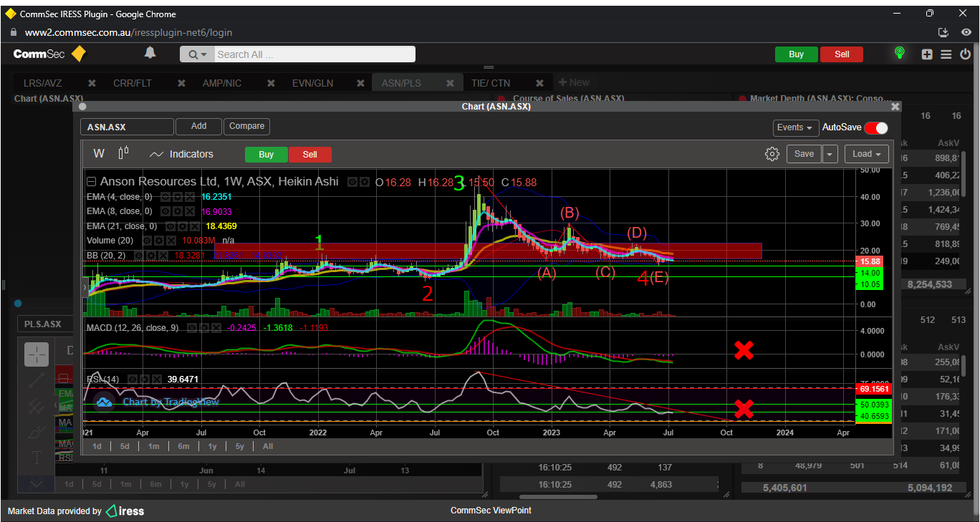Open the Events dropdown

[x=795, y=127]
